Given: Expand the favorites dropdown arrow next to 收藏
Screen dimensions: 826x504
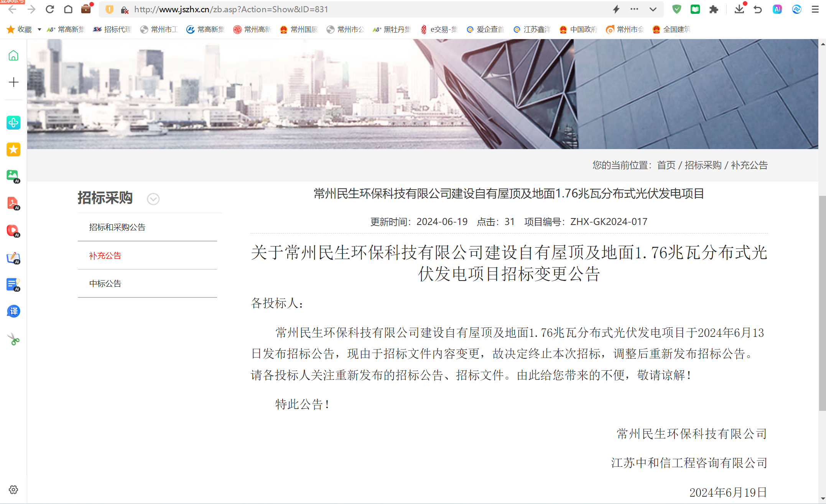Looking at the screenshot, I should pyautogui.click(x=39, y=30).
